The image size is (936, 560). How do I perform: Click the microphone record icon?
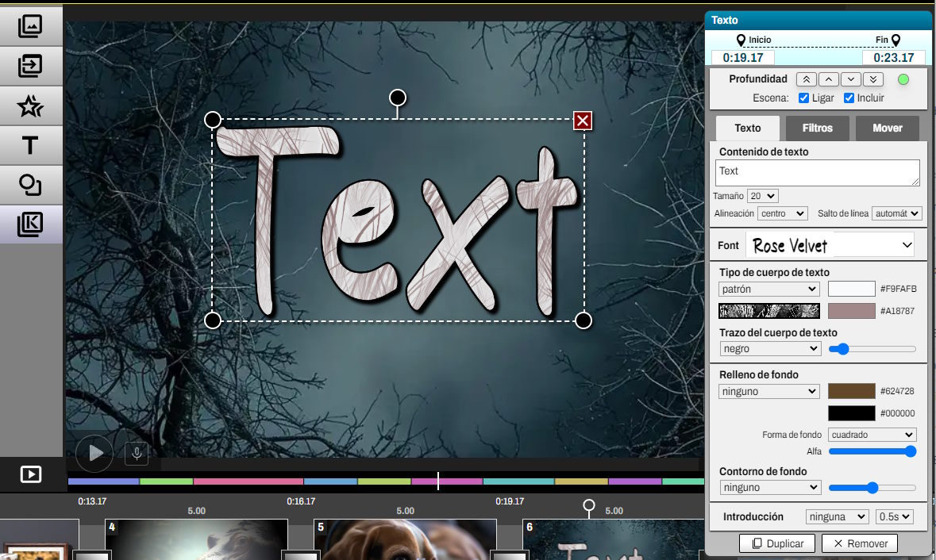(x=137, y=453)
